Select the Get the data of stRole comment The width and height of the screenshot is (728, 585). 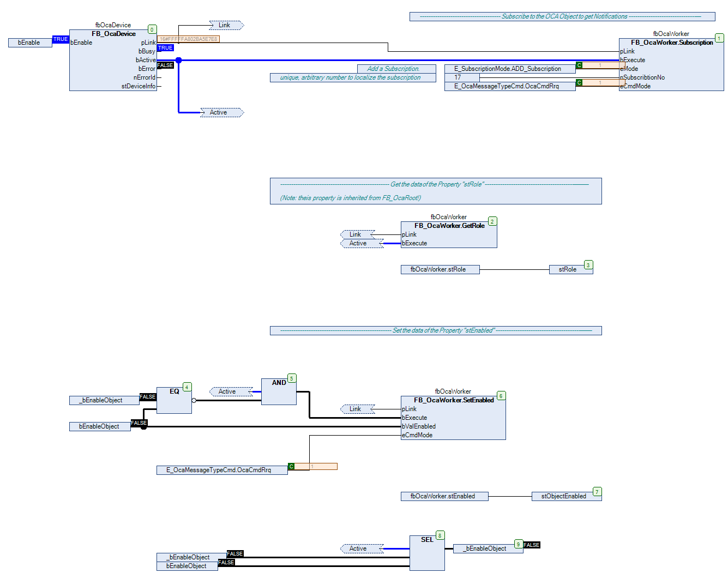pyautogui.click(x=436, y=191)
